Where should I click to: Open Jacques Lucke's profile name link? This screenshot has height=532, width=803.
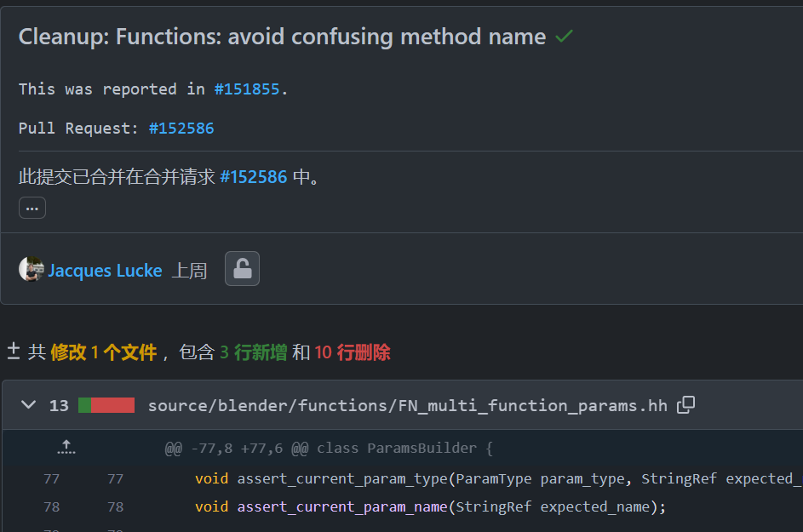click(105, 271)
